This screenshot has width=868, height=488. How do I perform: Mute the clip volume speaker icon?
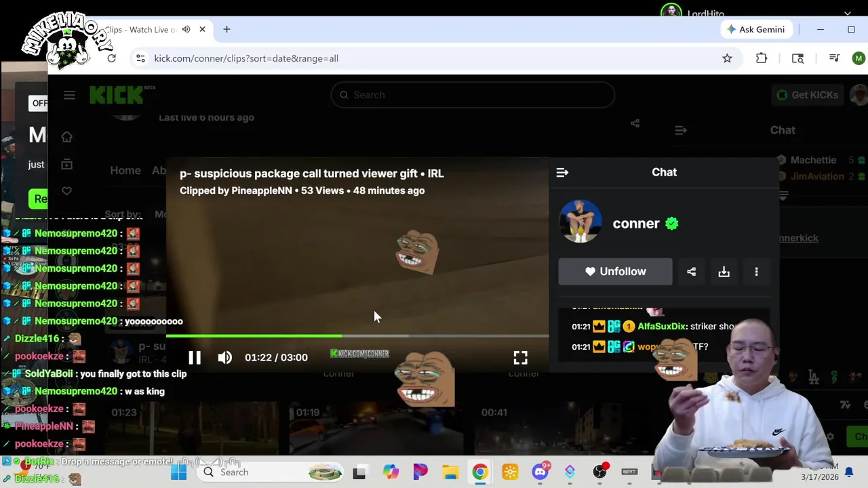[225, 357]
